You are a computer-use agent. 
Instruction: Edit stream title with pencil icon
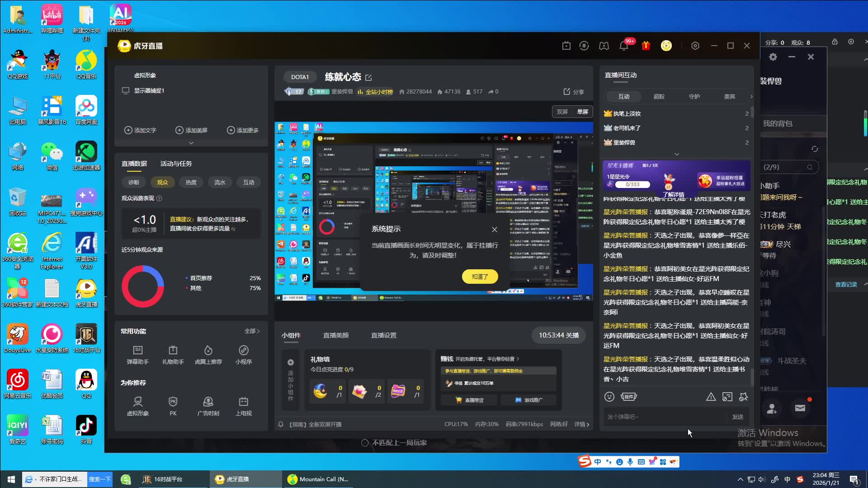(x=368, y=78)
